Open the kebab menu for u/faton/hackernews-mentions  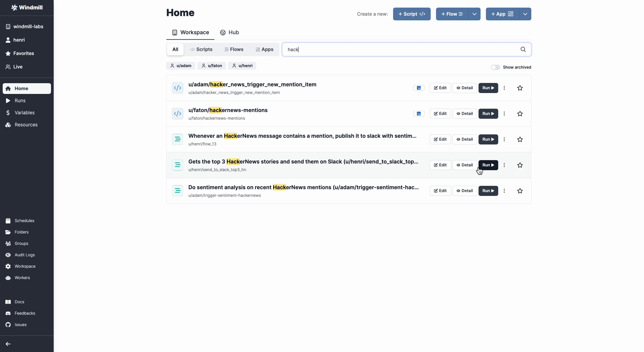click(504, 114)
